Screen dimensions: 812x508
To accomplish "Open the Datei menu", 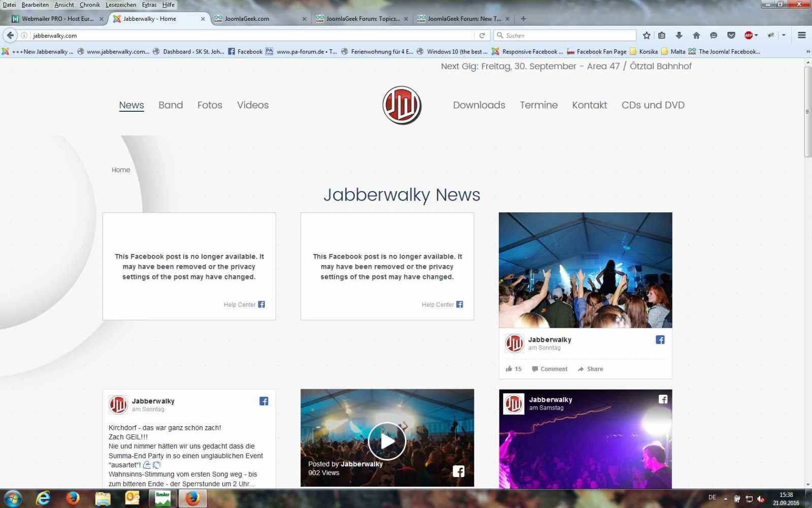I will tap(9, 5).
